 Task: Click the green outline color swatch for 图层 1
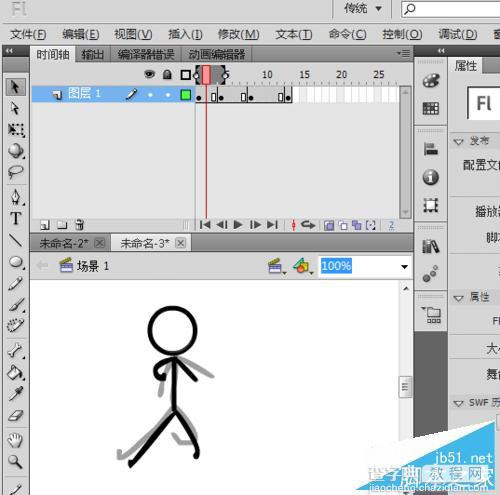[x=185, y=95]
